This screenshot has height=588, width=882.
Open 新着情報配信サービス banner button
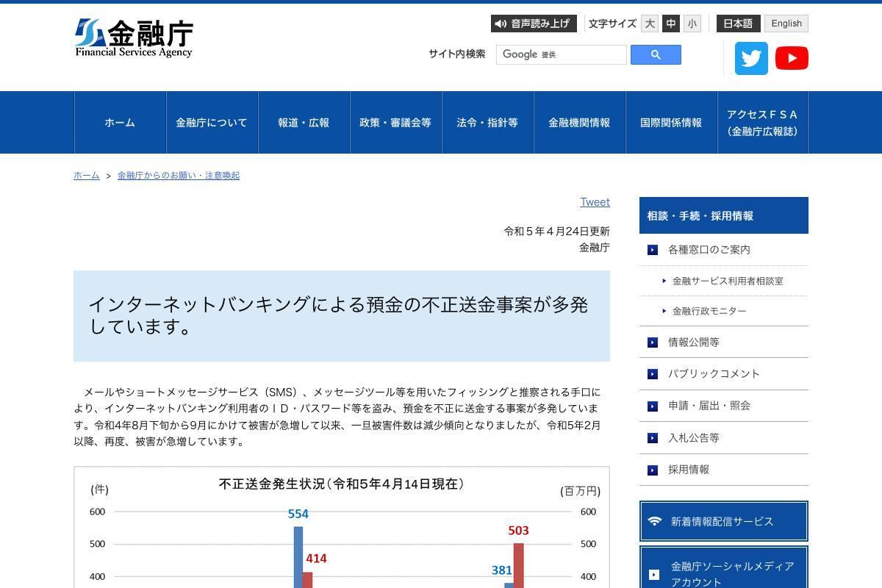724,521
